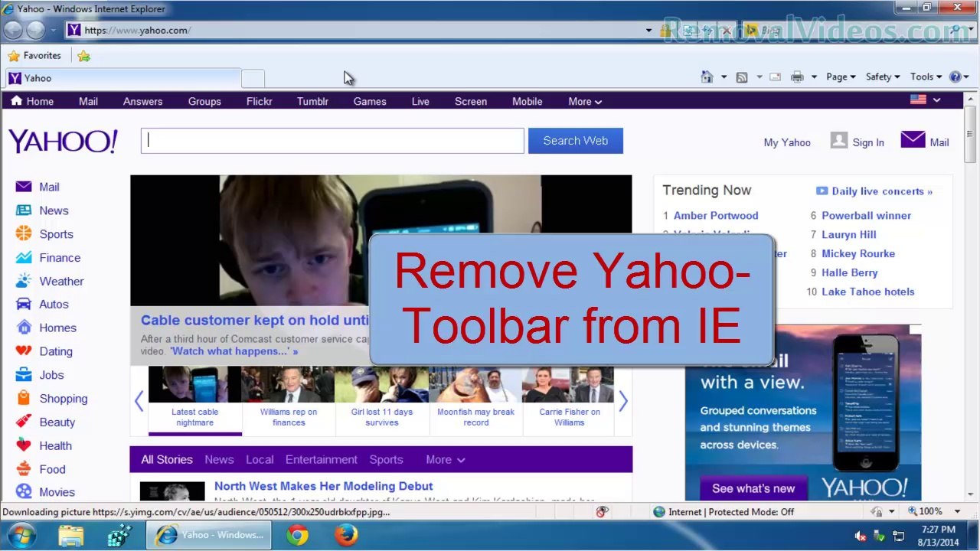Click the next arrow of story carousel
Screen dimensions: 980x551
623,402
